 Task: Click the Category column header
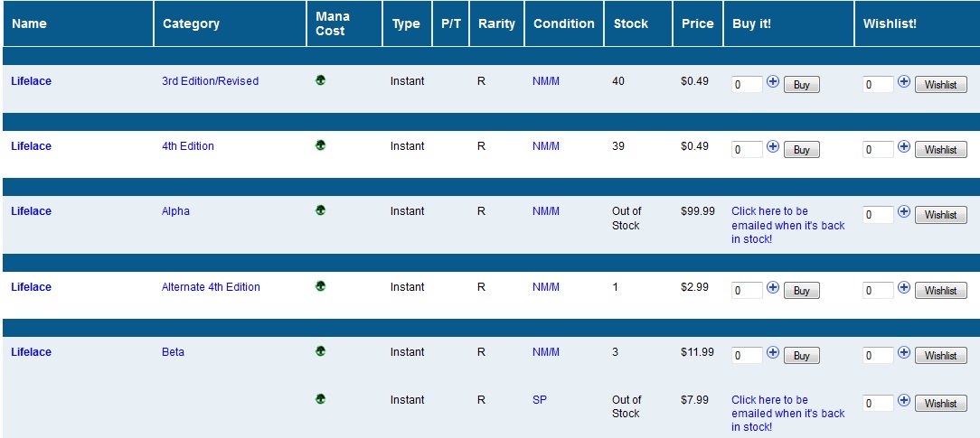click(x=191, y=23)
